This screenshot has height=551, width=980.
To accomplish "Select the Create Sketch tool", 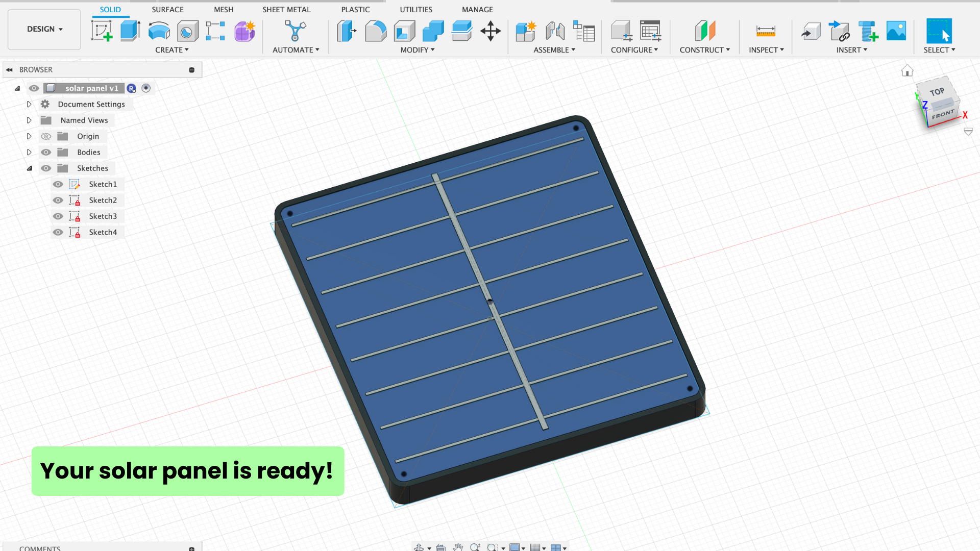I will [102, 31].
